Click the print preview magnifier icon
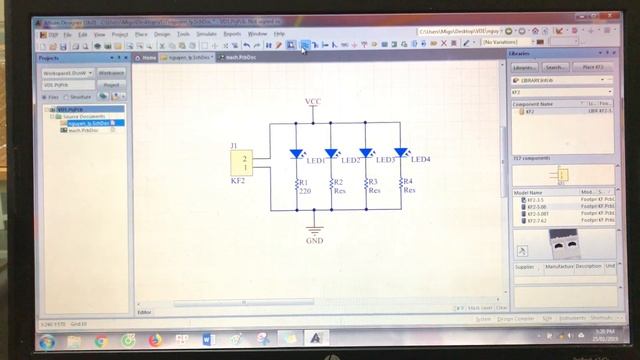Viewport: 640px width, 360px height. click(x=85, y=47)
